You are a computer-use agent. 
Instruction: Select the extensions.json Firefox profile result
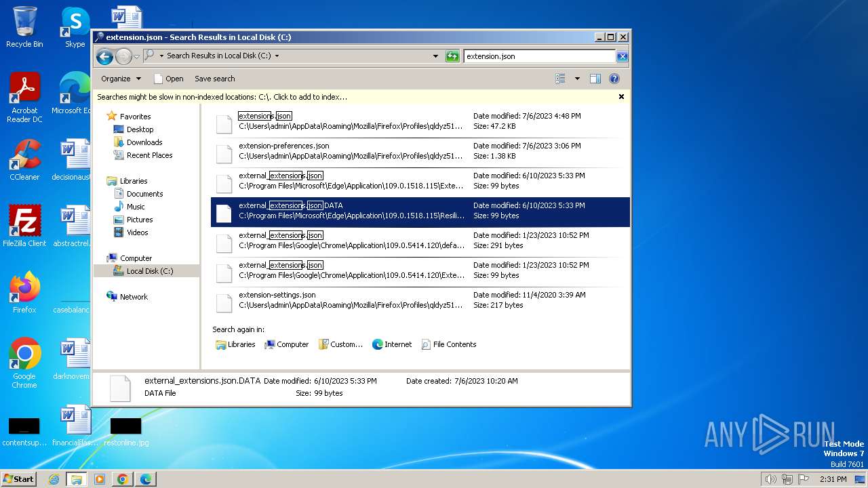pos(420,123)
